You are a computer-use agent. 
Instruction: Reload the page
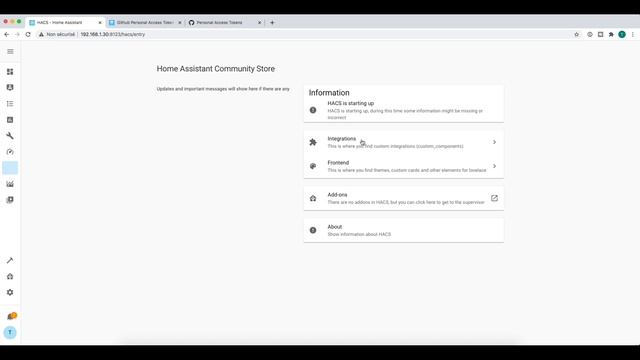click(28, 35)
